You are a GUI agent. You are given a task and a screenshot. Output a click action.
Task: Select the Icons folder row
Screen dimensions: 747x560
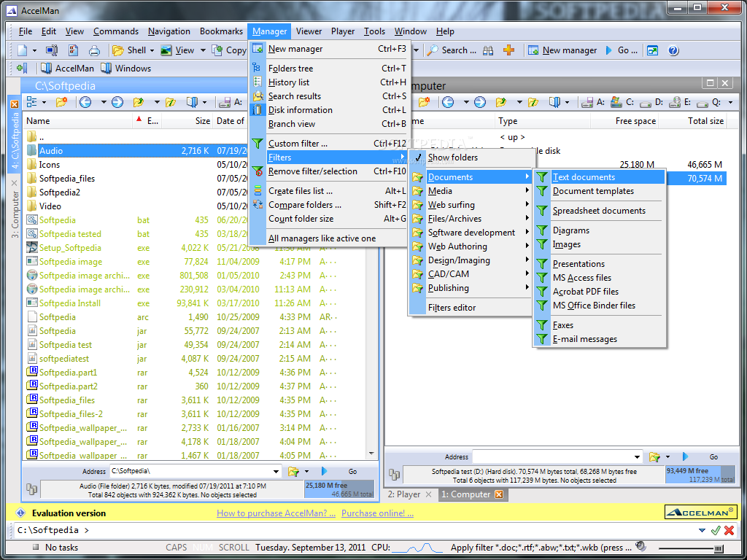[136, 165]
